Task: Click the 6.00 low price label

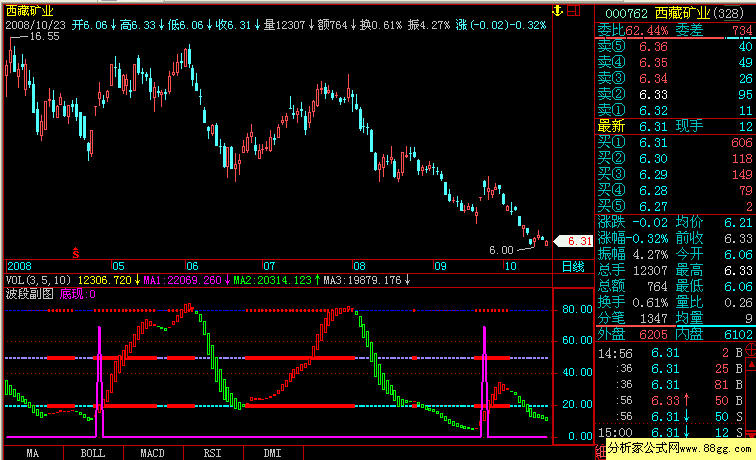Action: click(x=501, y=250)
